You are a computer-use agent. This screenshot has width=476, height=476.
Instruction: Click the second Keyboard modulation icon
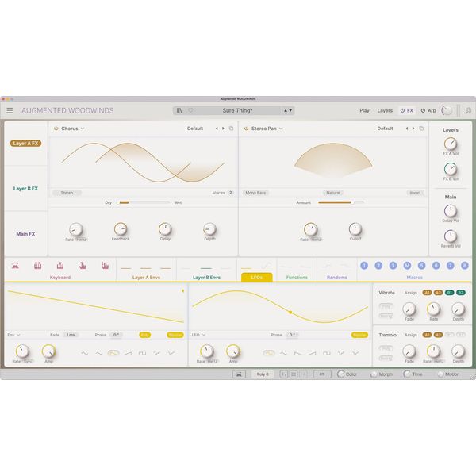(x=37, y=266)
